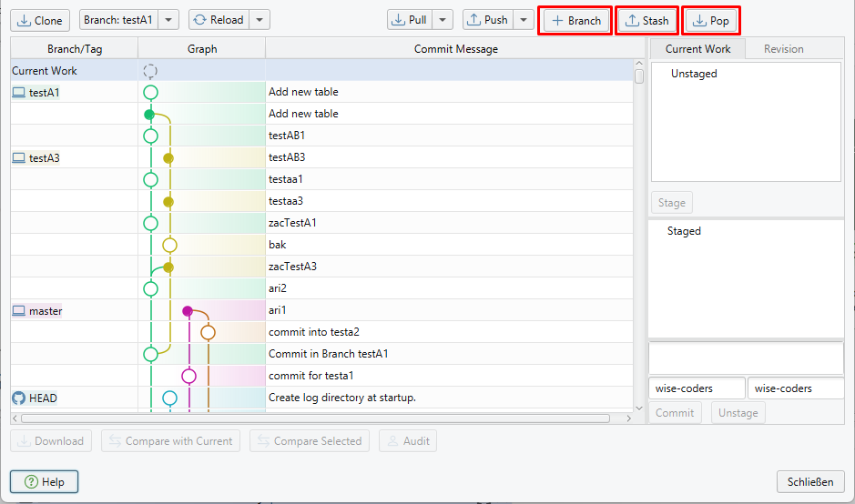The image size is (855, 504).
Task: Click the Unstage button
Action: click(x=738, y=413)
